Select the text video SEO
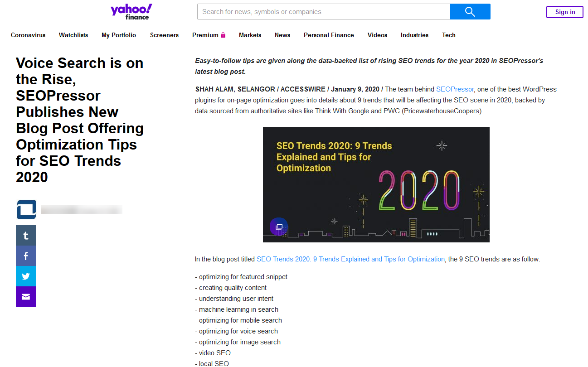 [215, 353]
